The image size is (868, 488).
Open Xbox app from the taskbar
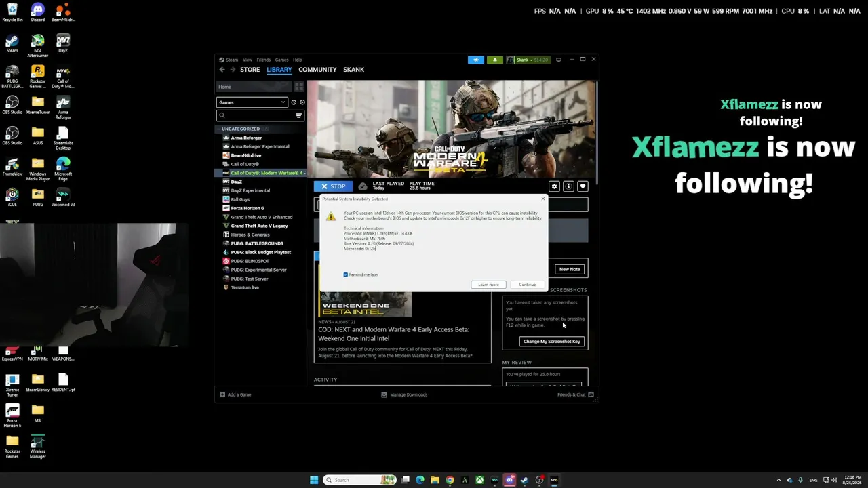click(479, 480)
